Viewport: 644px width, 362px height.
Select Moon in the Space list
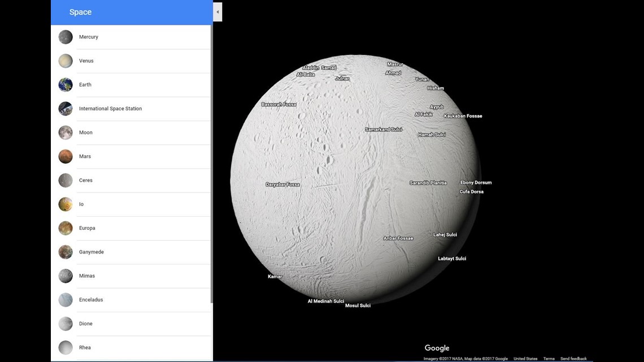pos(86,133)
